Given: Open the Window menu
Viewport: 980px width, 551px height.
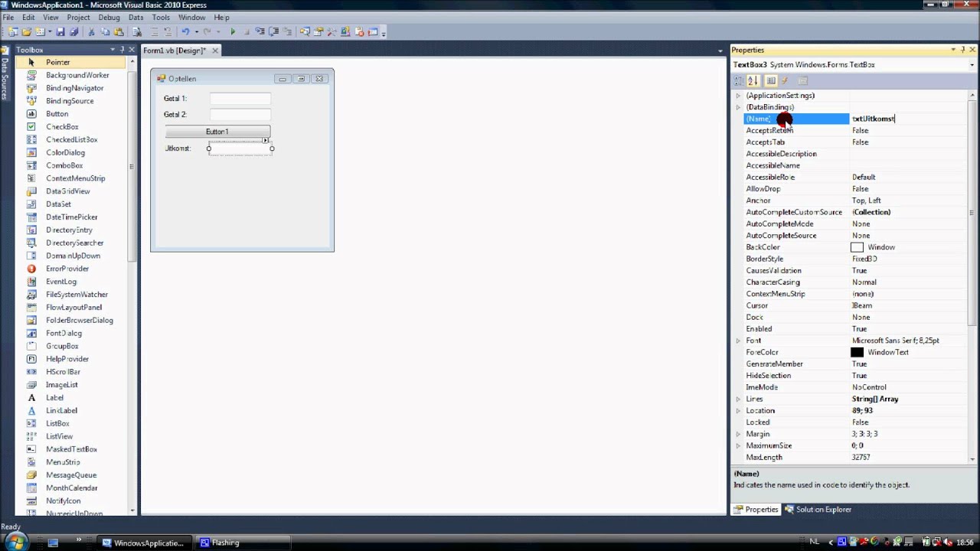Looking at the screenshot, I should (191, 17).
